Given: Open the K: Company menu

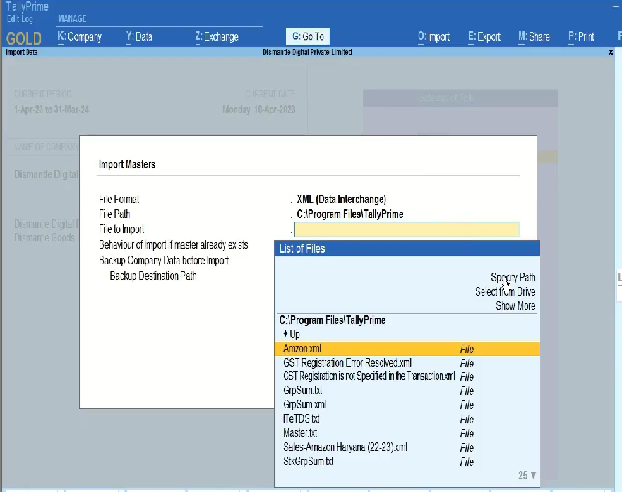Looking at the screenshot, I should click(80, 37).
